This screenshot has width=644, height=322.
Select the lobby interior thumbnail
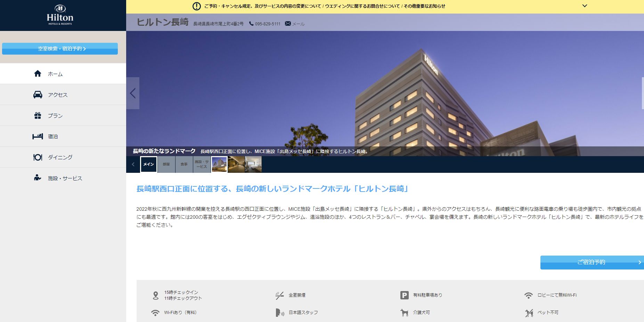(236, 164)
